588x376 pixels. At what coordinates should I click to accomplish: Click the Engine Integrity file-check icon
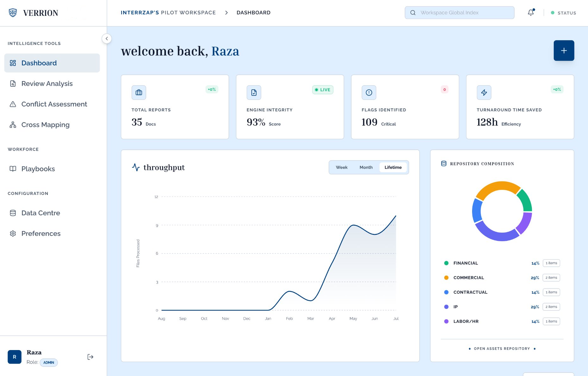point(254,92)
